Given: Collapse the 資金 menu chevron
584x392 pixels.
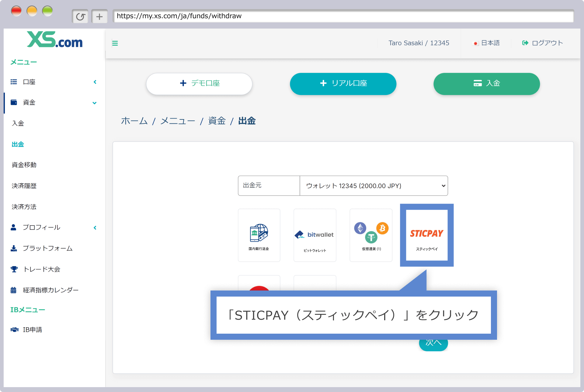Looking at the screenshot, I should point(95,103).
